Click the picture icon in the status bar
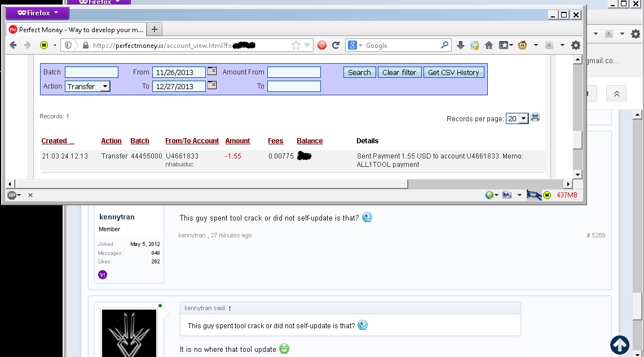This screenshot has height=357, width=644. (507, 195)
